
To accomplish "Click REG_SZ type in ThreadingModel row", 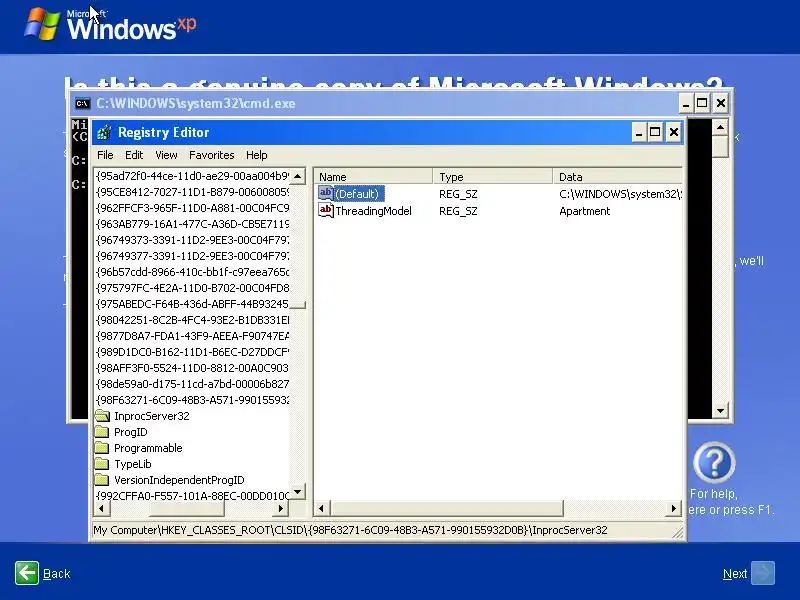I will click(458, 211).
